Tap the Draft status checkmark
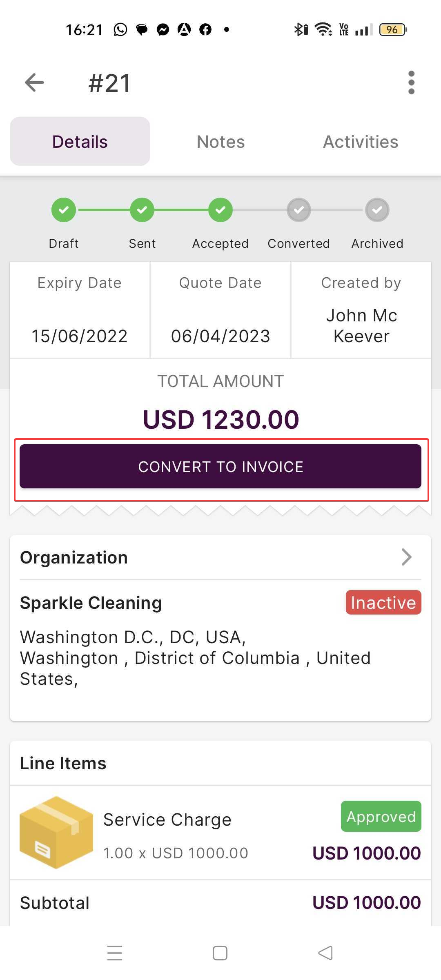The height and width of the screenshot is (980, 441). click(x=63, y=210)
